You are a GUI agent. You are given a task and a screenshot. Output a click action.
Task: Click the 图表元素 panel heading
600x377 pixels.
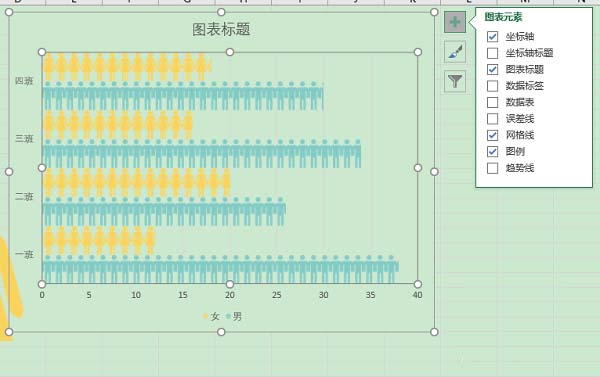tap(503, 17)
